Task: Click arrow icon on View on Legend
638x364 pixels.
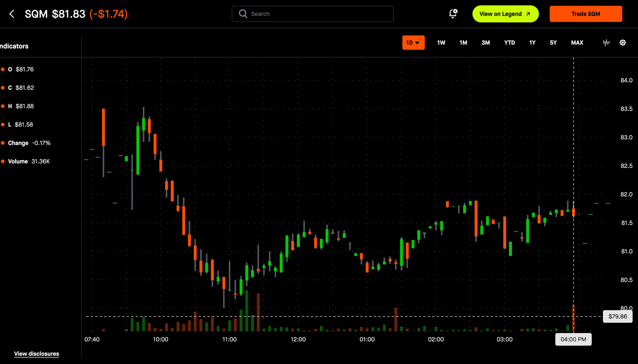Action: coord(528,14)
